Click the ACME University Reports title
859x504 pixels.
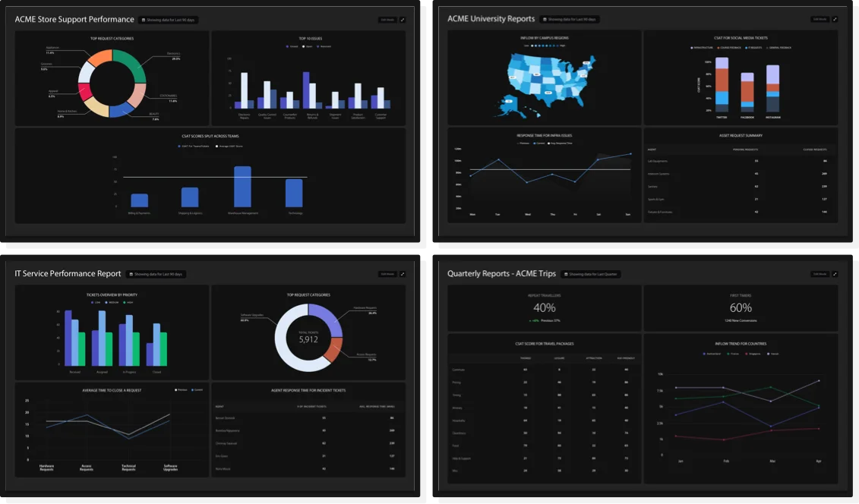click(491, 19)
